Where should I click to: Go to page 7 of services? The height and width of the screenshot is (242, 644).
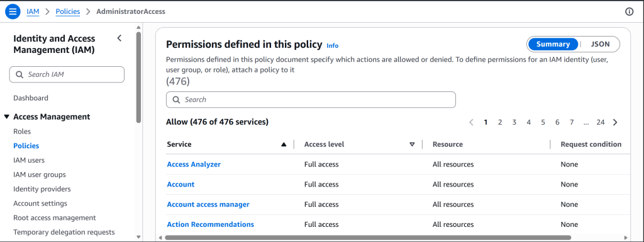tap(572, 122)
